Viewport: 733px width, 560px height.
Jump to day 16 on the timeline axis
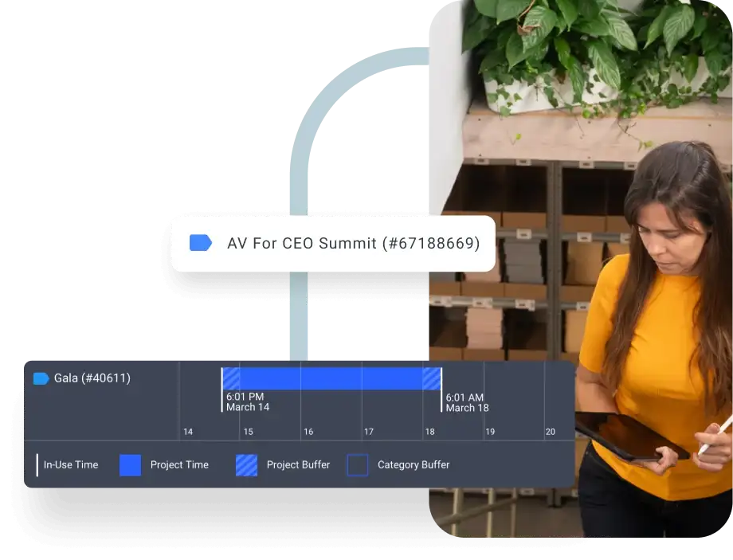tap(308, 432)
